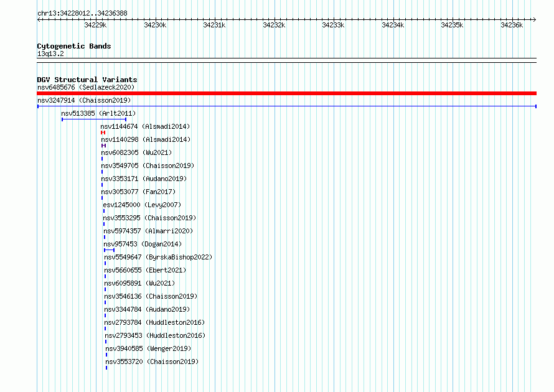554x392 pixels.
Task: Open nsv3247914 (Chaisson2019) label
Action: tap(84, 100)
